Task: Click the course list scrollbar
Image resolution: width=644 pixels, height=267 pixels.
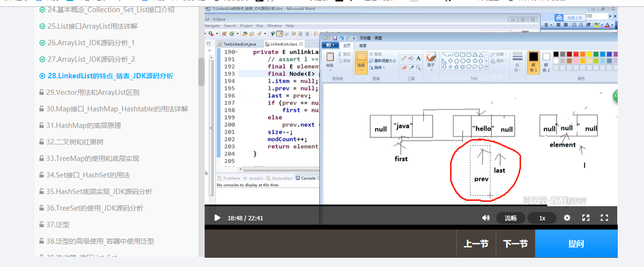Action: 201,73
